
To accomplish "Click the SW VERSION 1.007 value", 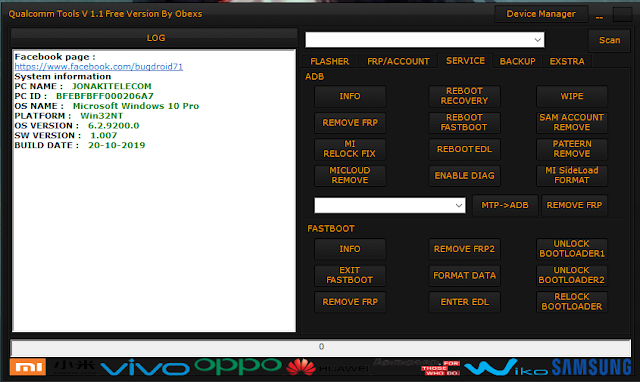I will point(104,135).
